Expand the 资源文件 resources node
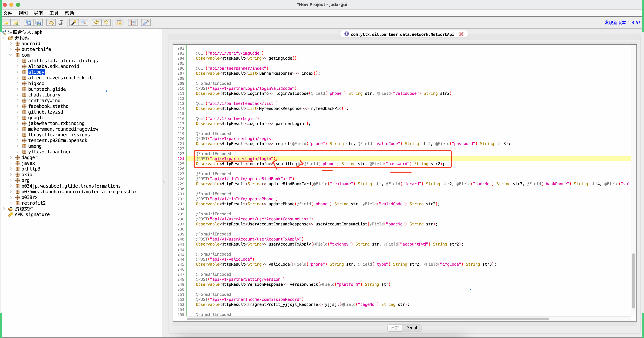644x338 pixels. 4,209
